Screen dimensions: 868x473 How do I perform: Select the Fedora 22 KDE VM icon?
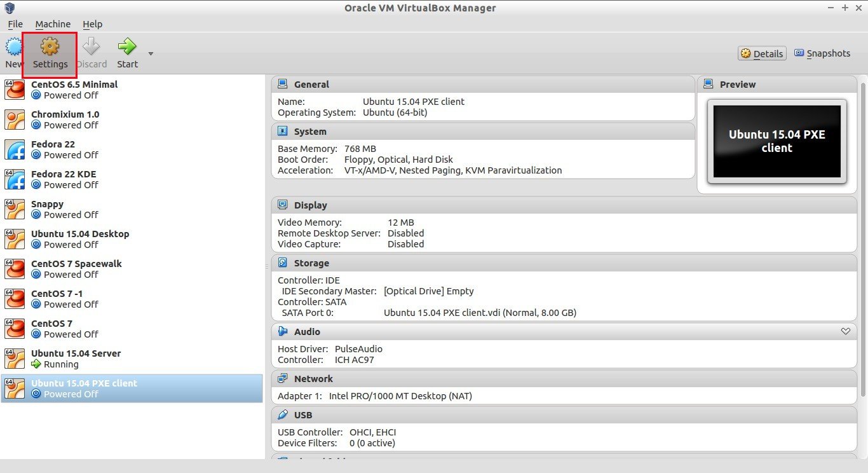point(15,179)
